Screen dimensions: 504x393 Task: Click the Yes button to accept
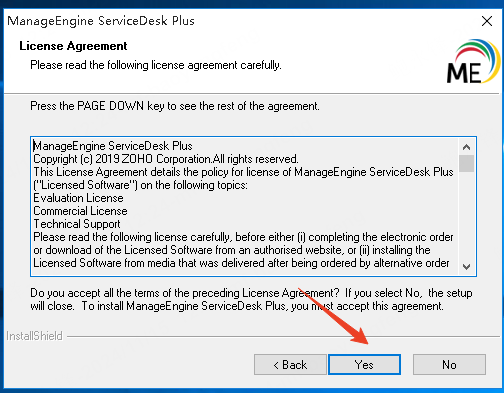[x=364, y=364]
